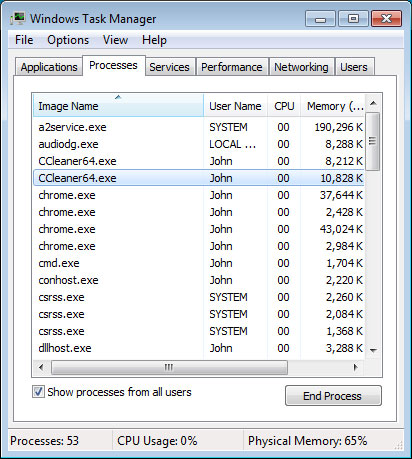Sort by User Name column header
The height and width of the screenshot is (459, 412).
(x=235, y=106)
